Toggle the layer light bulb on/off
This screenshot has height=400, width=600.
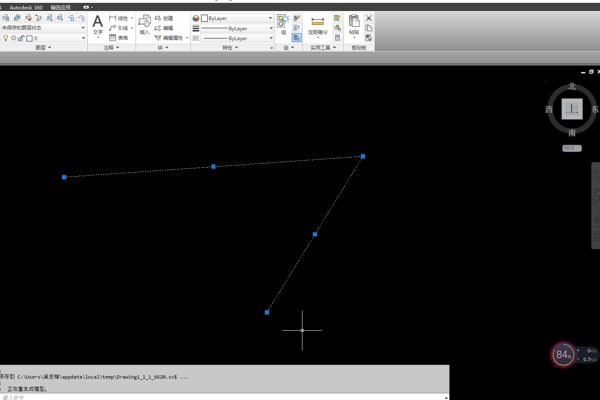click(5, 38)
